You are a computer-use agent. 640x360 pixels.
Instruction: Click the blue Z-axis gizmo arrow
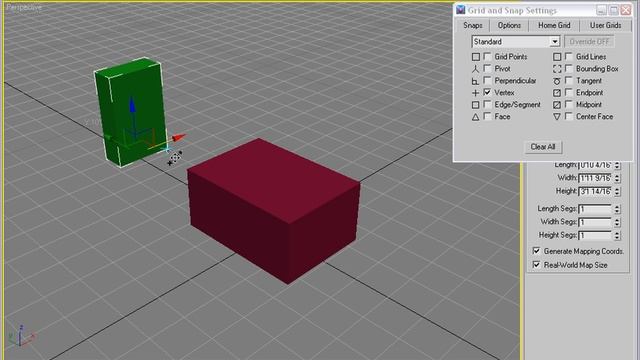point(132,104)
